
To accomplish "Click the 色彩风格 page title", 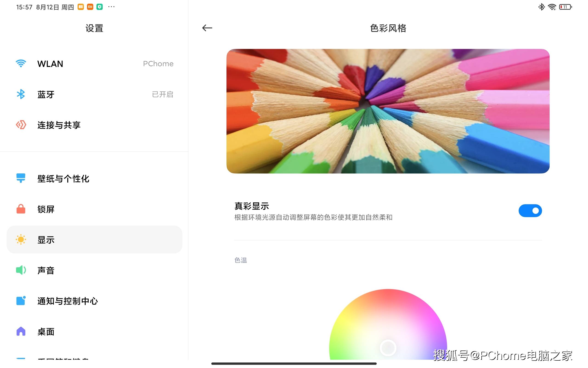I will pos(388,28).
